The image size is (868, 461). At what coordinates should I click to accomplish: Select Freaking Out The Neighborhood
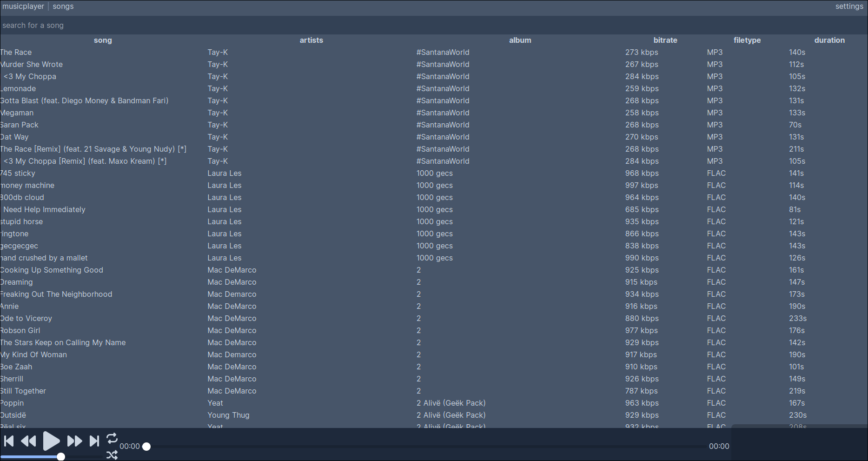coord(56,294)
